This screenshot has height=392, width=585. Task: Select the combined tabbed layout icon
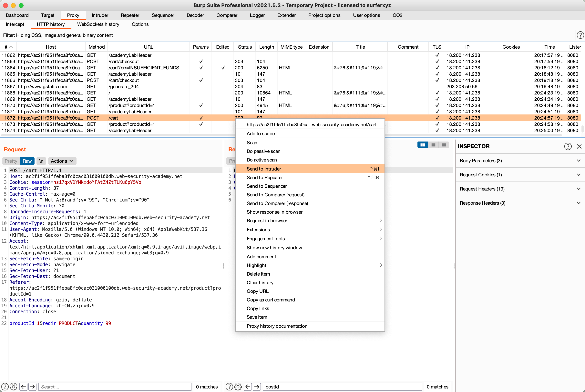(444, 145)
